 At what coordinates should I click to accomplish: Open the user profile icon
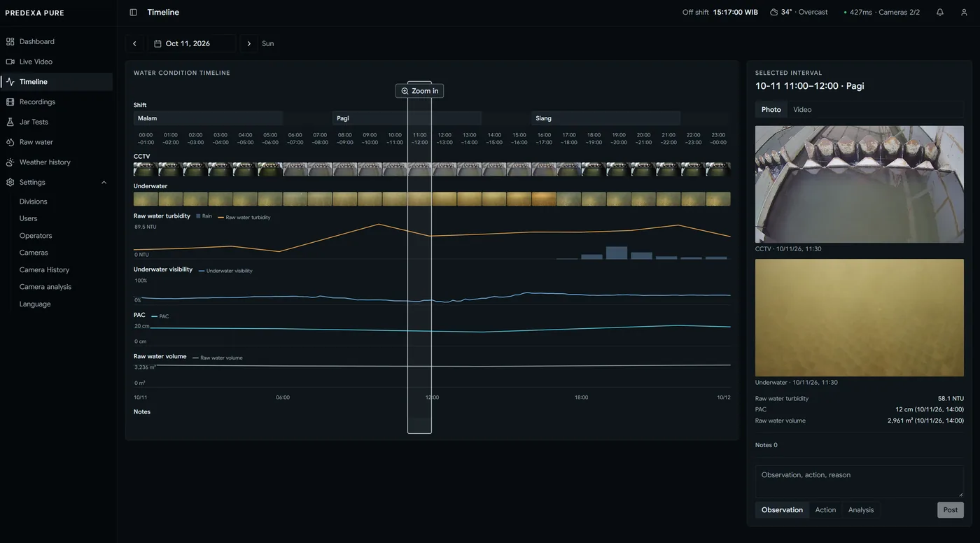[964, 13]
